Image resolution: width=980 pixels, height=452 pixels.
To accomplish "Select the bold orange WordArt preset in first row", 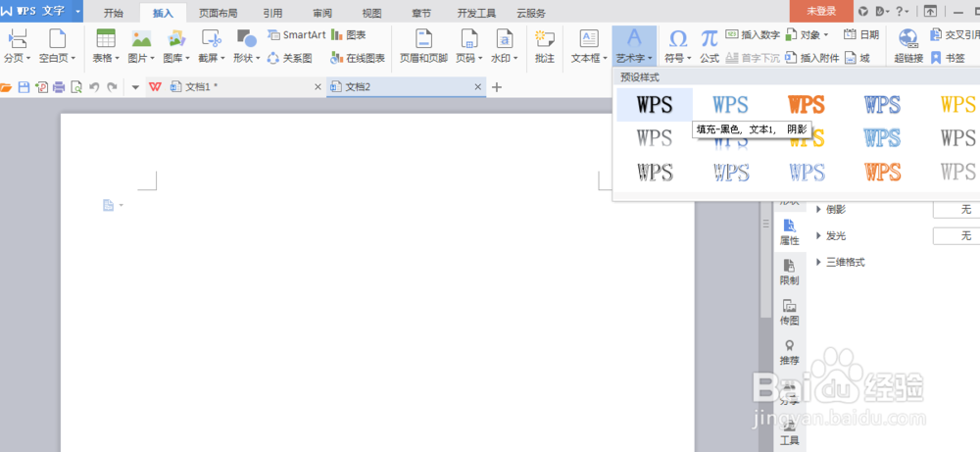I will click(x=807, y=104).
